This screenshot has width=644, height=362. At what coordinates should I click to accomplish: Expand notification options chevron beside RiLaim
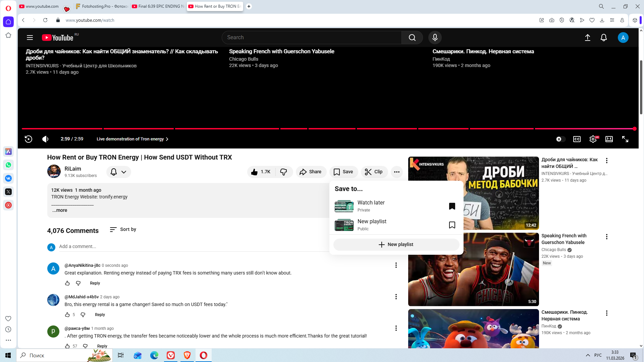pos(124,172)
